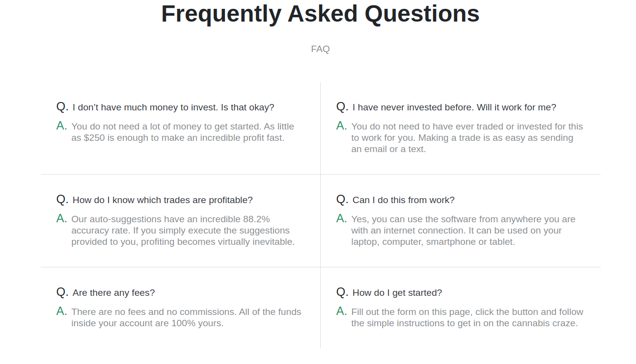Select the question 'I have never invested before'
This screenshot has width=636, height=364.
pos(454,107)
